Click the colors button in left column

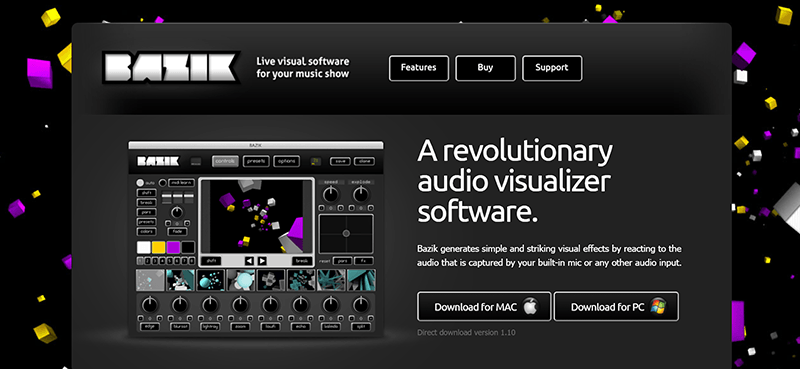(x=146, y=232)
